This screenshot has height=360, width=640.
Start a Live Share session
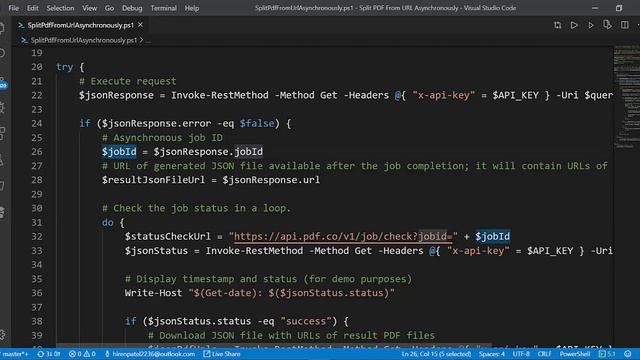pos(222,354)
